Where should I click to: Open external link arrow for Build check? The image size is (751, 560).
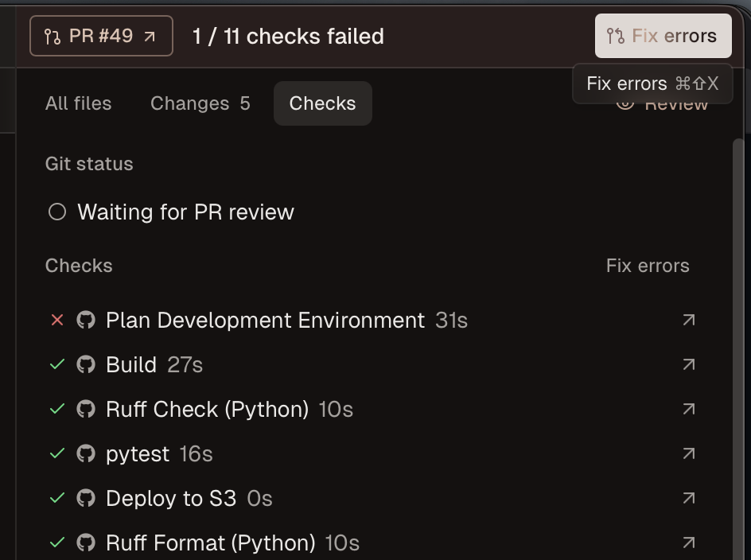click(x=689, y=364)
